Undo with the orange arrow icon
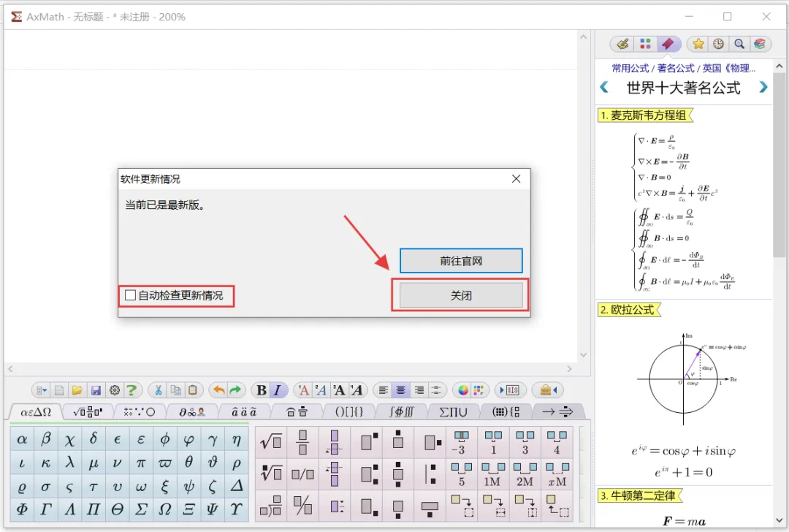Viewport: 789px width, 532px height. click(219, 390)
